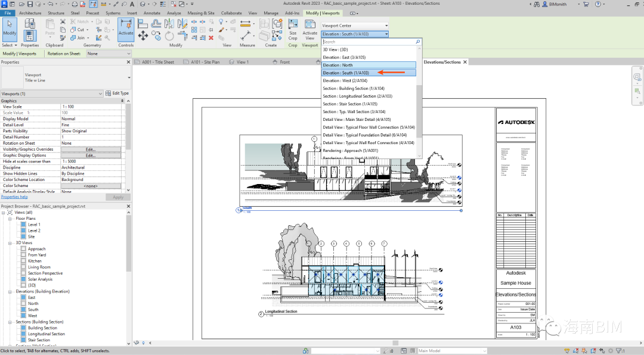Open the Main Model design options dropdown

click(452, 351)
